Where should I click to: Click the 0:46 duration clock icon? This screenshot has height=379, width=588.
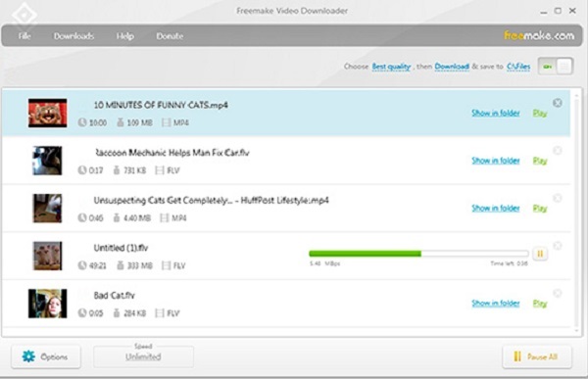click(82, 217)
